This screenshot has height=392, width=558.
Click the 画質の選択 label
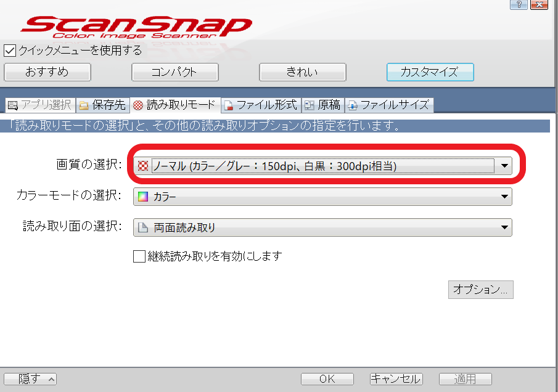(89, 165)
